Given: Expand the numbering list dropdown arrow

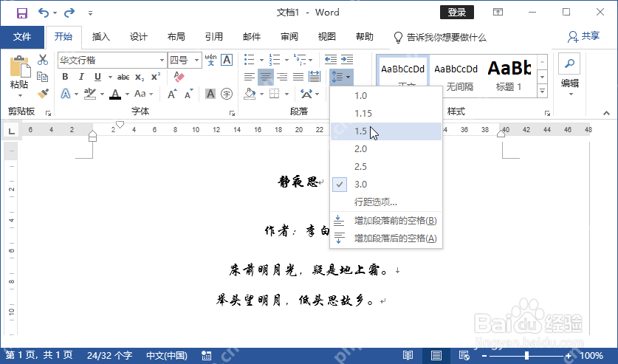Looking at the screenshot, I should click(x=286, y=61).
